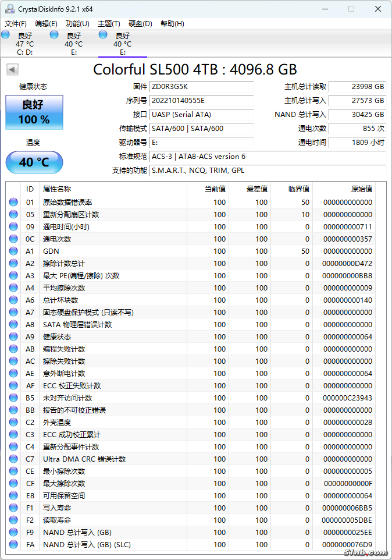The height and width of the screenshot is (560, 392).
Task: Click status orb for attribute 01 row
Action: 13,202
